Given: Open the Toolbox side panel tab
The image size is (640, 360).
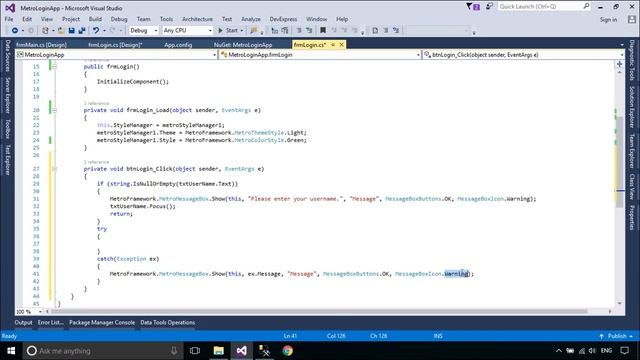Looking at the screenshot, I should point(7,129).
